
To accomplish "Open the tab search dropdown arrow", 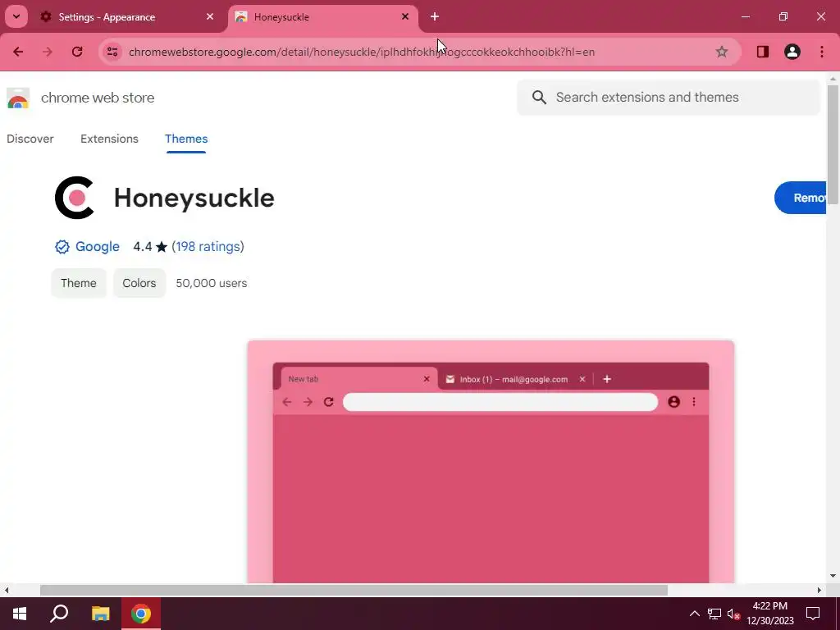I will click(x=16, y=16).
